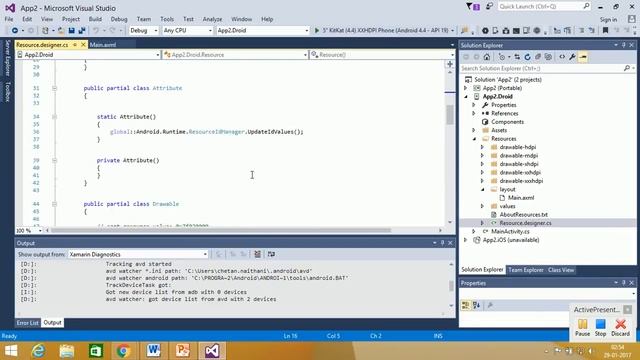Click the Save icon in the toolbar

pos(71,31)
